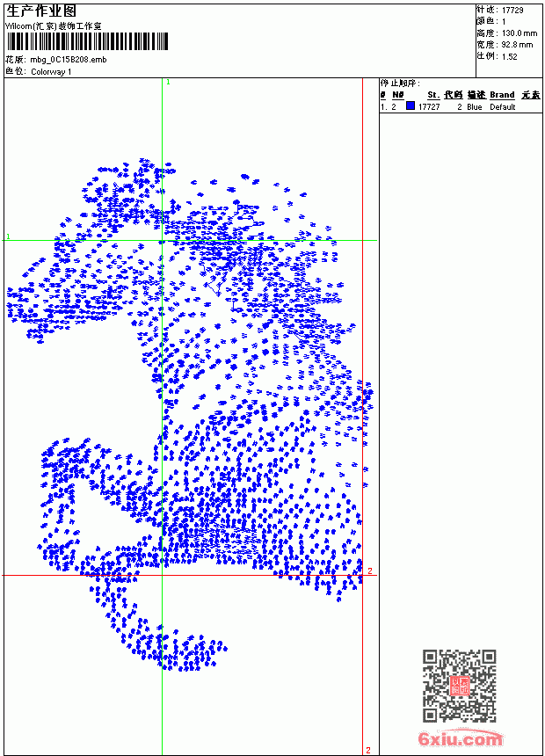Select stop sequence row 1 Blue Default

click(461, 106)
